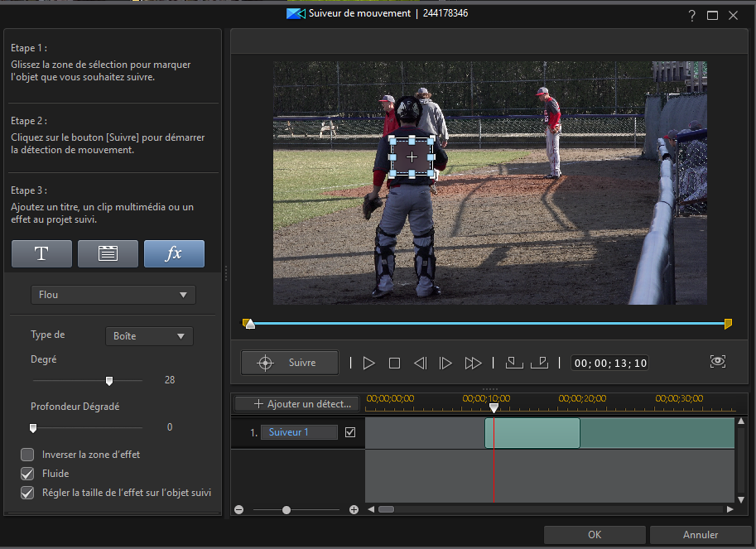This screenshot has height=549, width=756.
Task: Select the title text (T) button
Action: click(x=41, y=254)
